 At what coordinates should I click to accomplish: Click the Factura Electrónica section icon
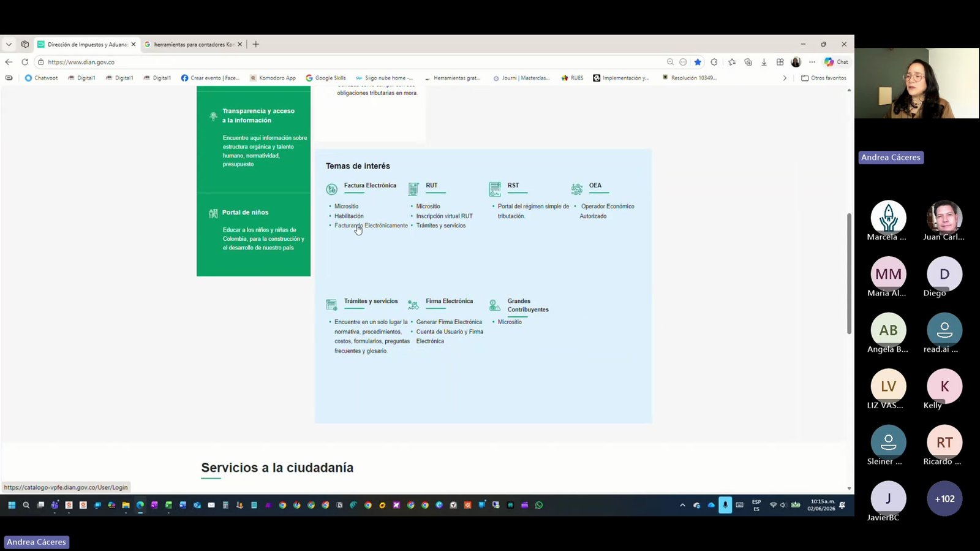pos(331,189)
